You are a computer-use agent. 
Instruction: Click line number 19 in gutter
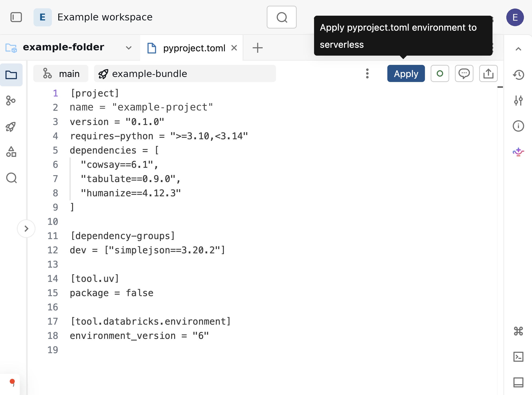53,350
